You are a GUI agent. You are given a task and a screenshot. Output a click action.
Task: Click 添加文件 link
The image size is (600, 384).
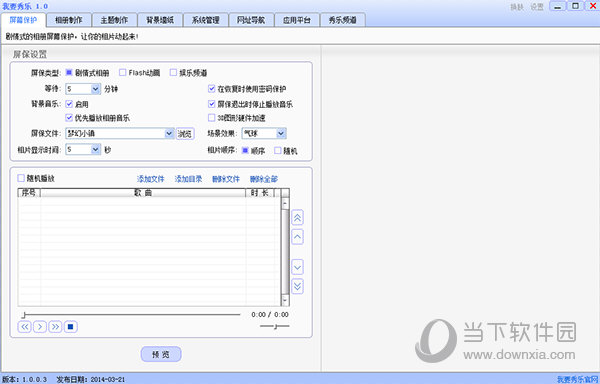pos(150,179)
